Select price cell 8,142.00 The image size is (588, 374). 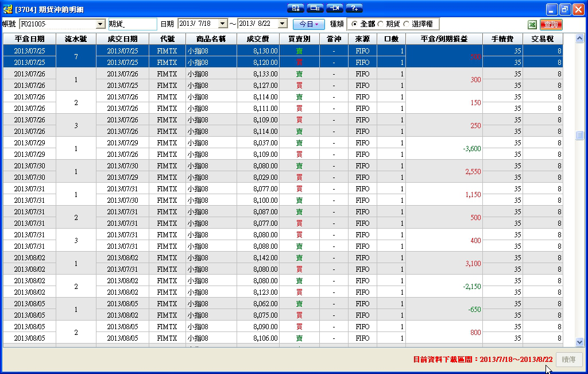pos(258,258)
